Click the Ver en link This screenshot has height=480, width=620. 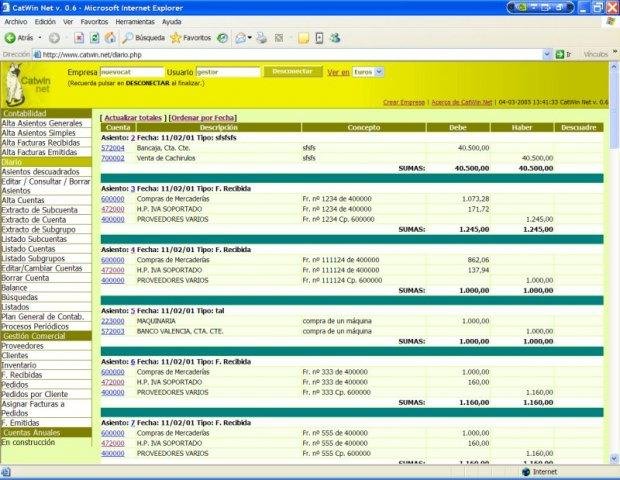(x=338, y=72)
